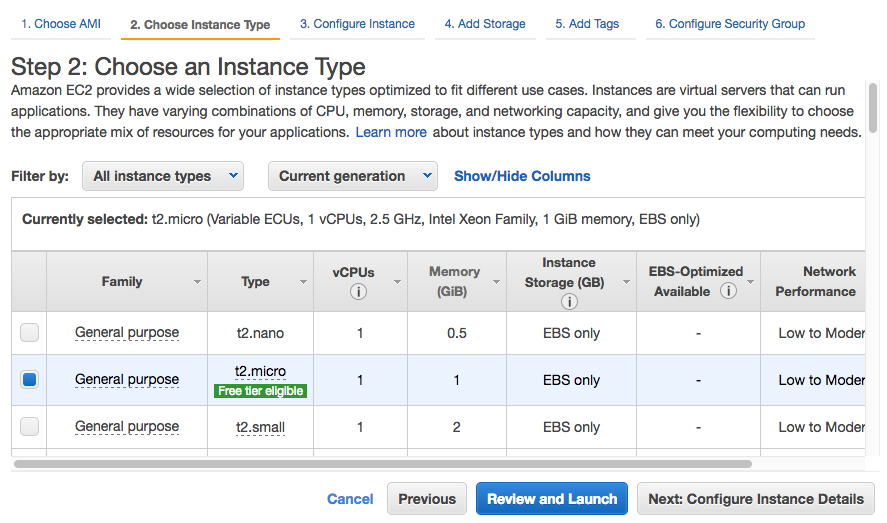Click the Free tier eligible badge
The image size is (887, 523).
click(260, 391)
